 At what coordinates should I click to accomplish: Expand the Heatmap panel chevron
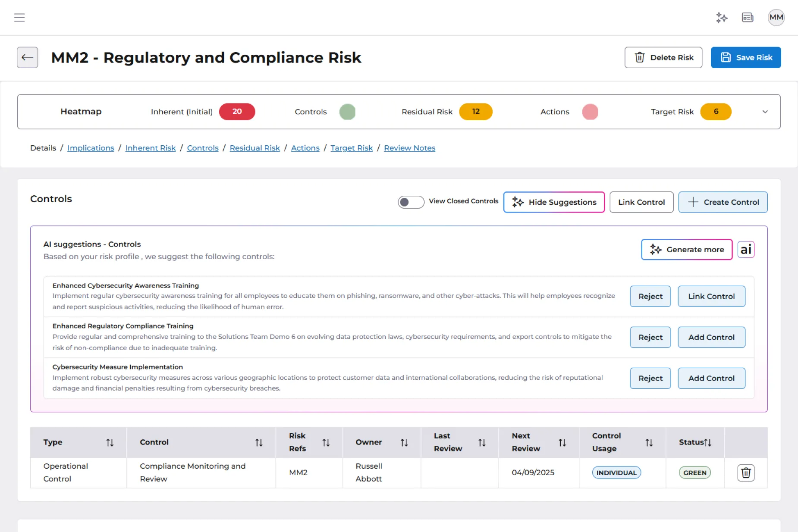tap(765, 112)
